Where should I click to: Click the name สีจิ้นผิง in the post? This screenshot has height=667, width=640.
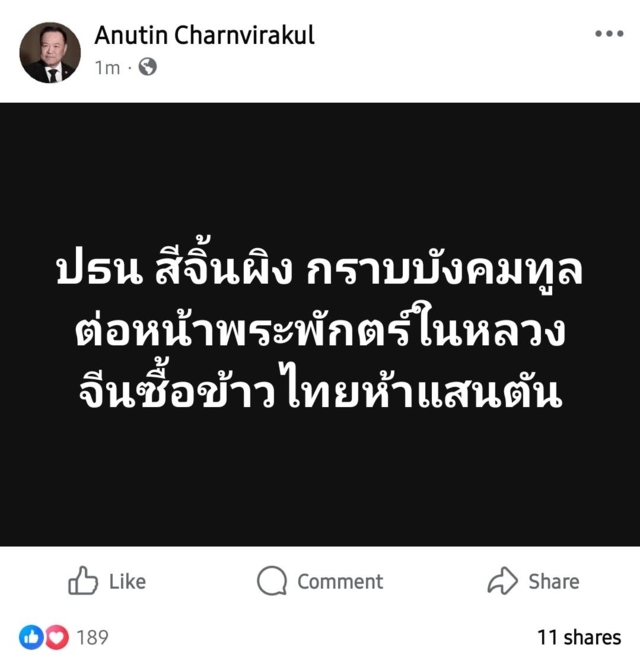click(x=224, y=268)
